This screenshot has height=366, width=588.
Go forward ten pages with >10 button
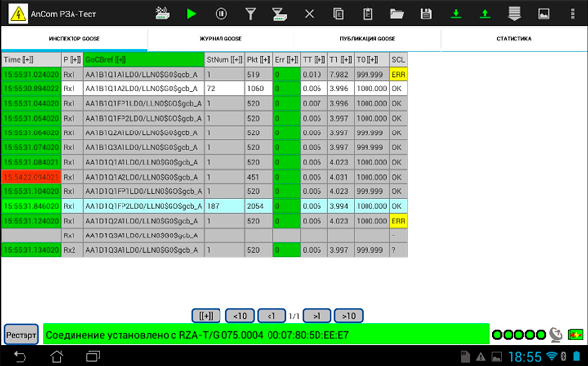point(348,316)
